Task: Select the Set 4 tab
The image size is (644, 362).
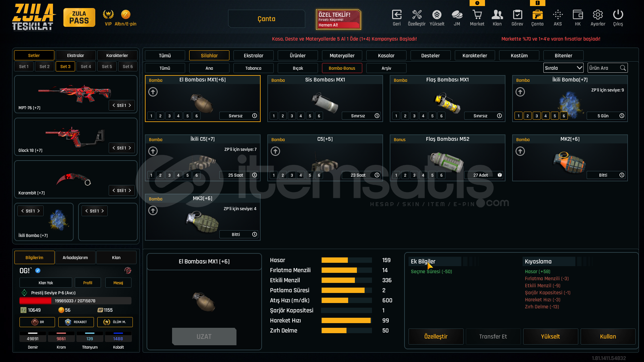Action: coord(86,67)
